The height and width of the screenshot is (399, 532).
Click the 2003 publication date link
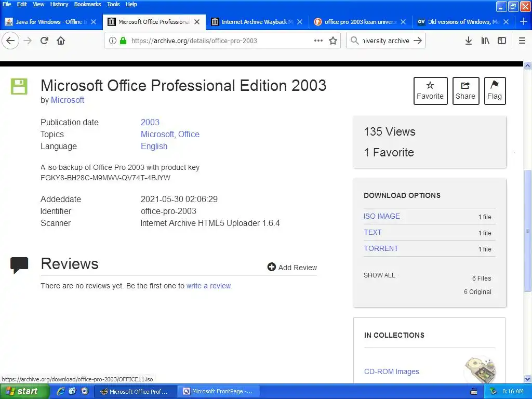pyautogui.click(x=150, y=122)
